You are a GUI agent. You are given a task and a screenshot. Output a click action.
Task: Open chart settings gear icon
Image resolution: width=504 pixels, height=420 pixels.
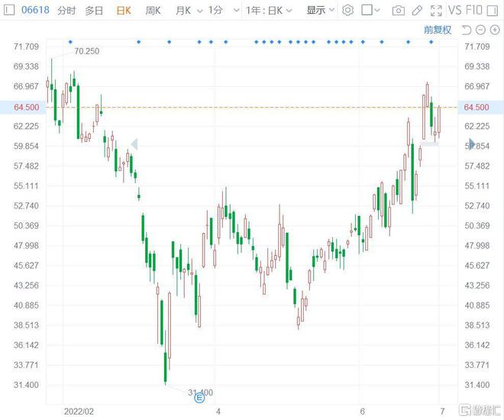point(348,11)
